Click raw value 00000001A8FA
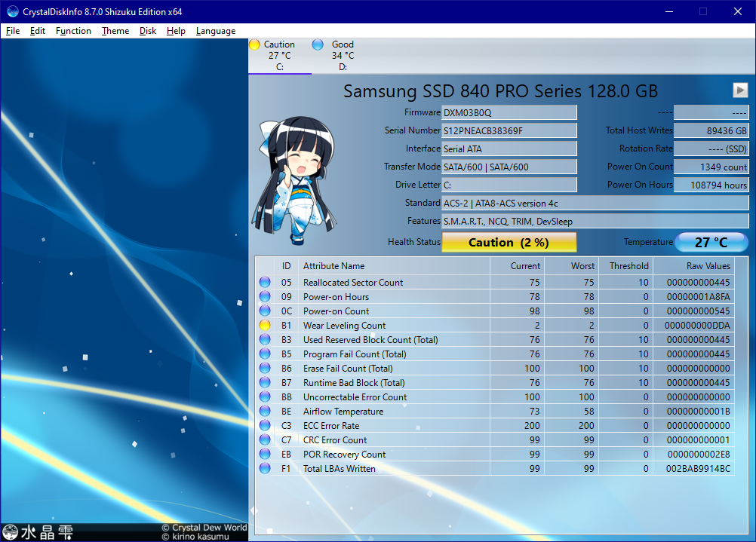The height and width of the screenshot is (542, 756). 698,297
